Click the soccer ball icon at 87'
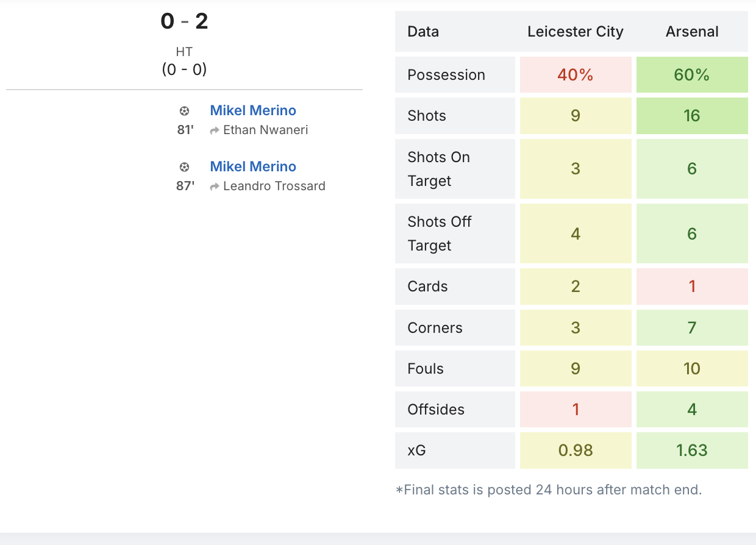Screen dimensions: 756x545 [184, 167]
